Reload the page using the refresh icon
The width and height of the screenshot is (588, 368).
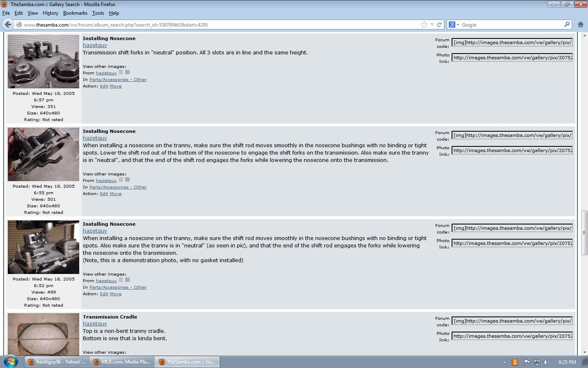439,25
